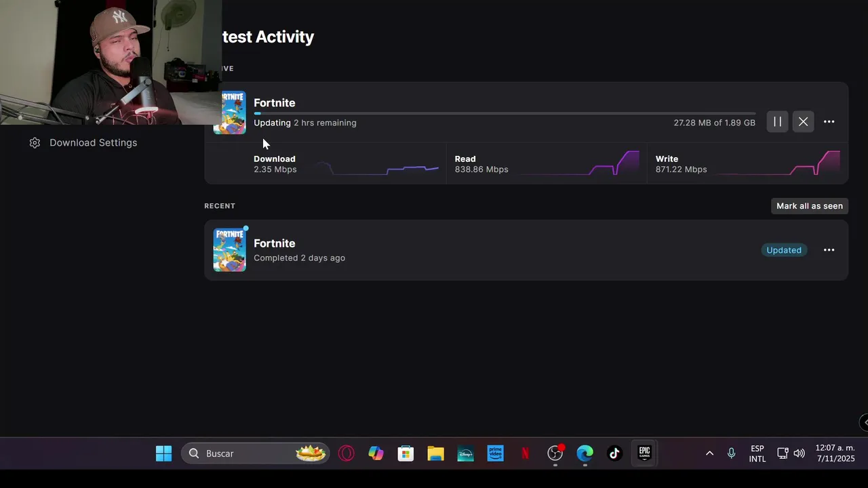The width and height of the screenshot is (868, 488).
Task: Click the volume speaker tray icon
Action: coord(800,453)
